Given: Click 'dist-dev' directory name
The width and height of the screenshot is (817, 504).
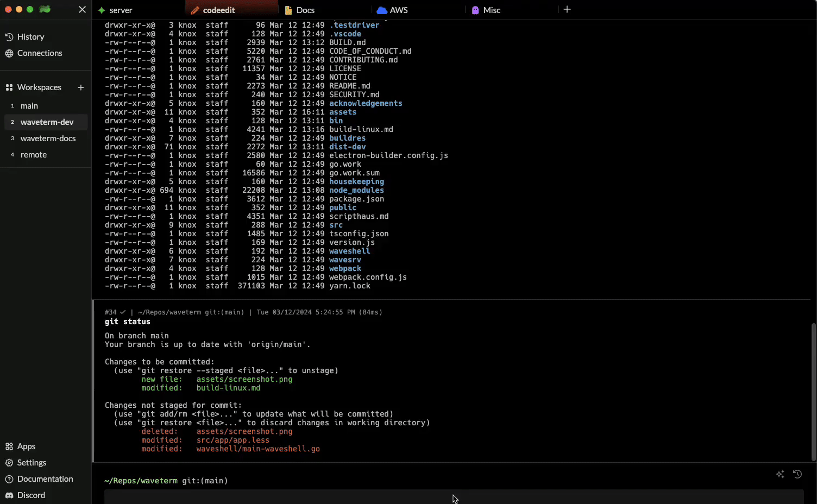Looking at the screenshot, I should (348, 147).
